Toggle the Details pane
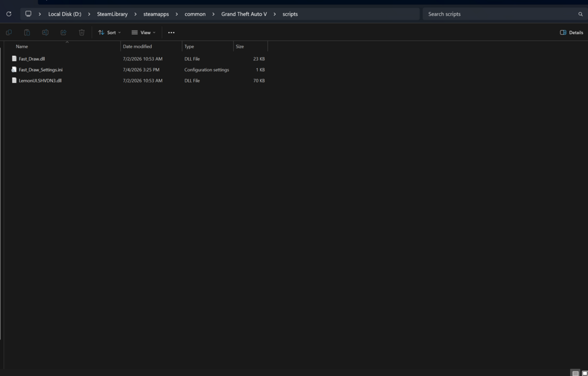The image size is (588, 376). (572, 32)
